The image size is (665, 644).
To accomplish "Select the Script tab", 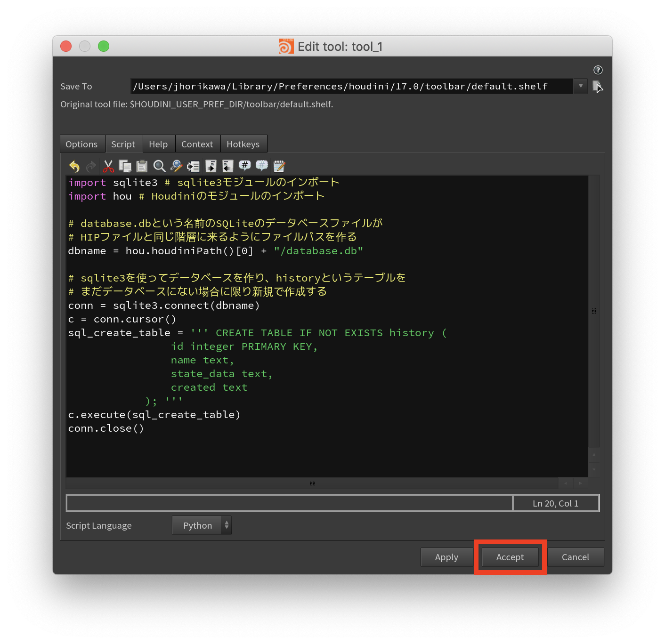I will pyautogui.click(x=123, y=144).
